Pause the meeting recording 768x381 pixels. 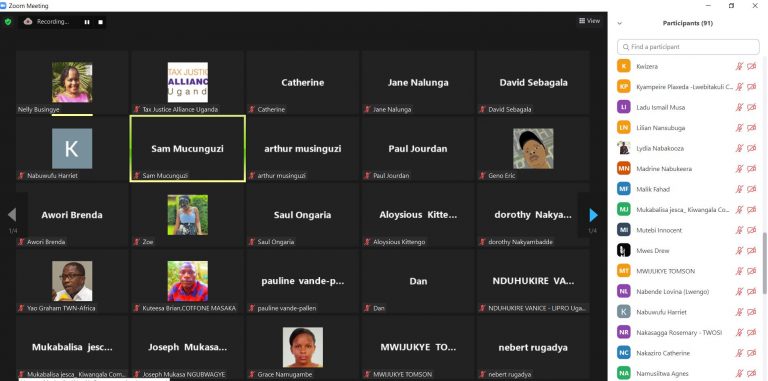(x=87, y=22)
